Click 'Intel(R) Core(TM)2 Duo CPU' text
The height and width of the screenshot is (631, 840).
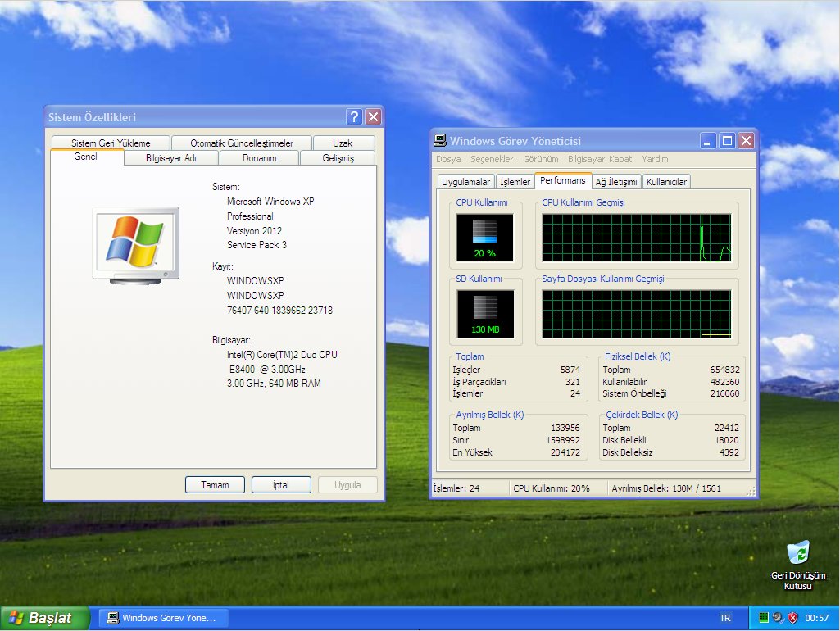282,355
